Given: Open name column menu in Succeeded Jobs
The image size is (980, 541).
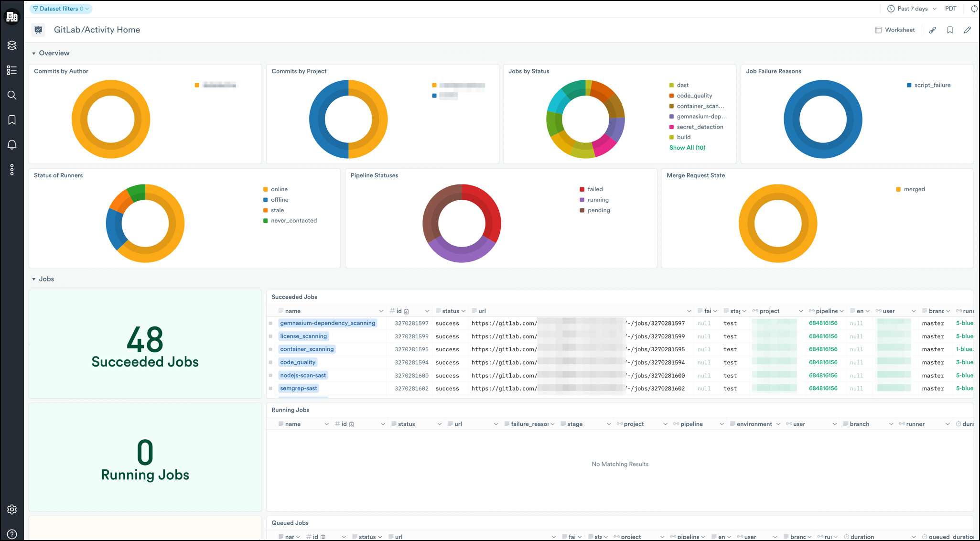Looking at the screenshot, I should pos(381,311).
